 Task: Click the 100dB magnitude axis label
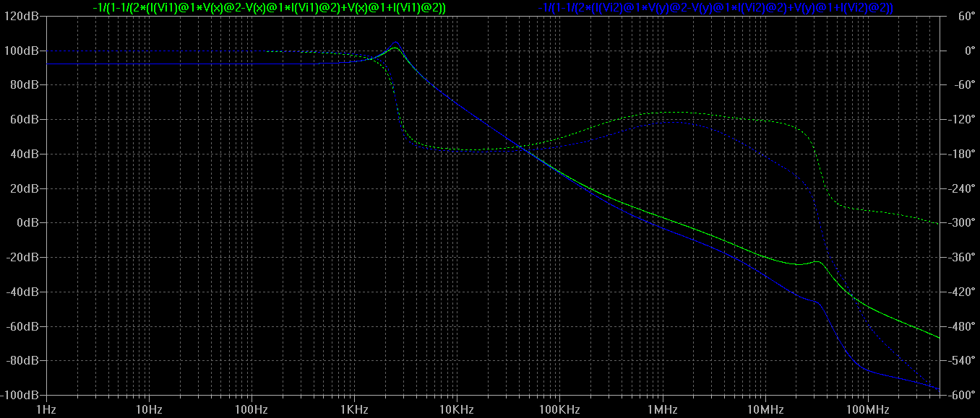(21, 51)
